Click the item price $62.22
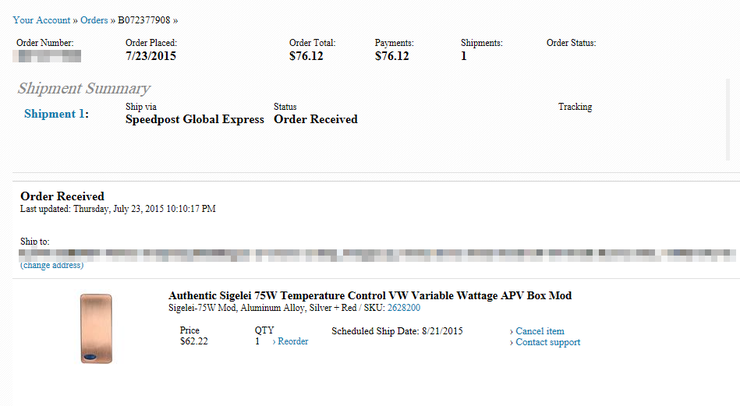The width and height of the screenshot is (740, 406). click(194, 341)
